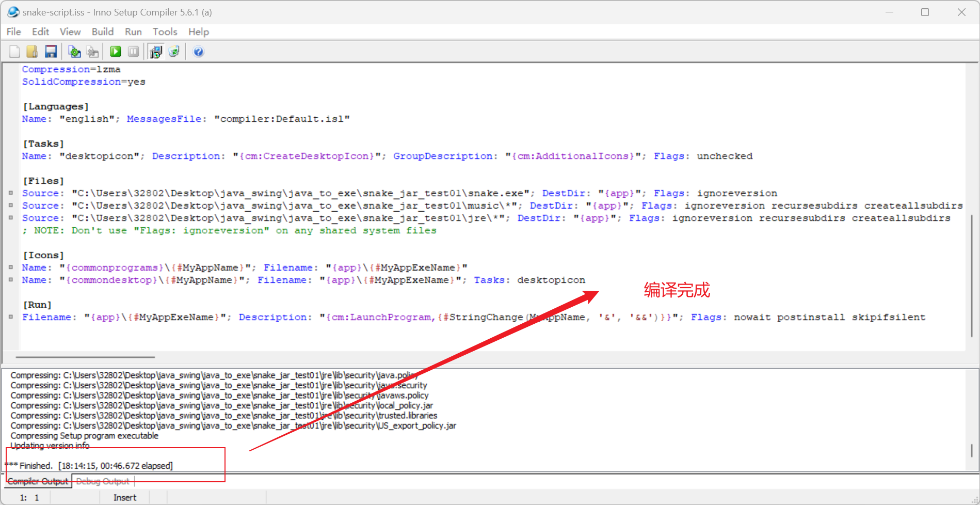Select the Compiler Output tab
This screenshot has height=505, width=980.
coord(38,481)
